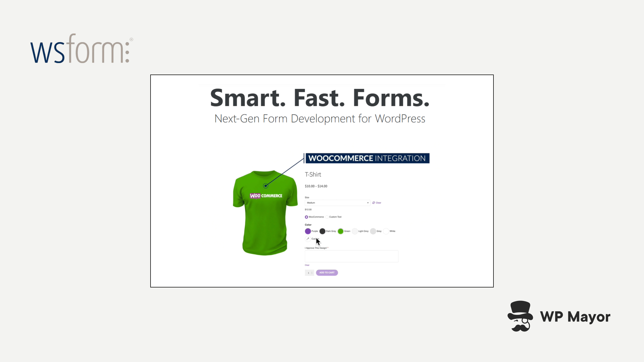Choose the Dark Grey color swatch
The height and width of the screenshot is (362, 644).
tap(322, 231)
